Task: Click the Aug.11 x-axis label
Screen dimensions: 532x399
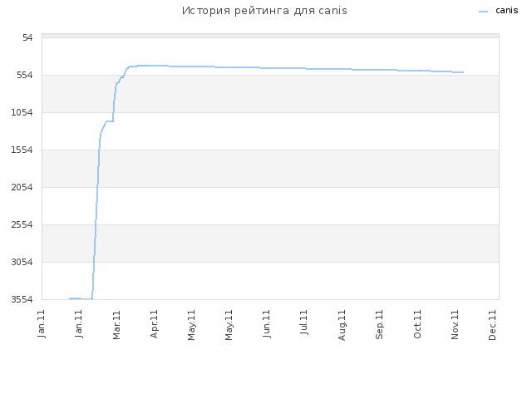Action: pyautogui.click(x=342, y=325)
